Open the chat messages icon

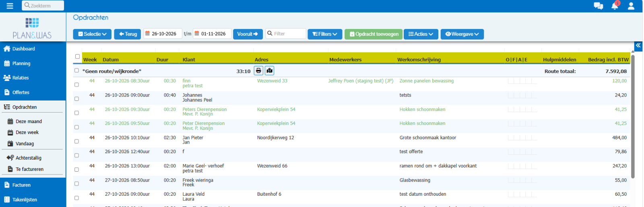coord(599,6)
